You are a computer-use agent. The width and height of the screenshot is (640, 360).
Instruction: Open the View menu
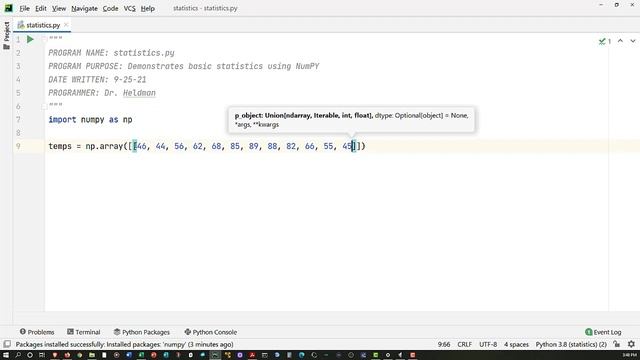pos(59,8)
